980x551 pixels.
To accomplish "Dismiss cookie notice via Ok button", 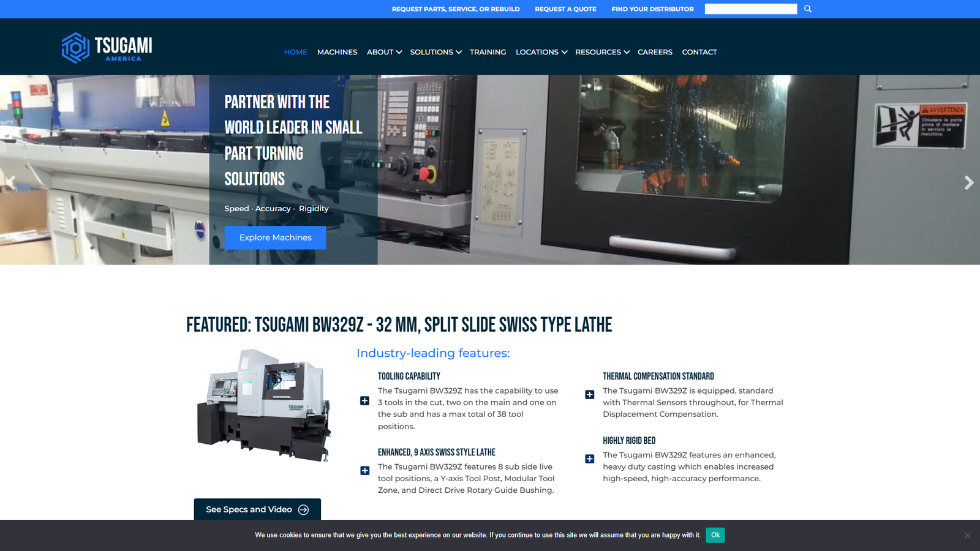I will [x=715, y=534].
